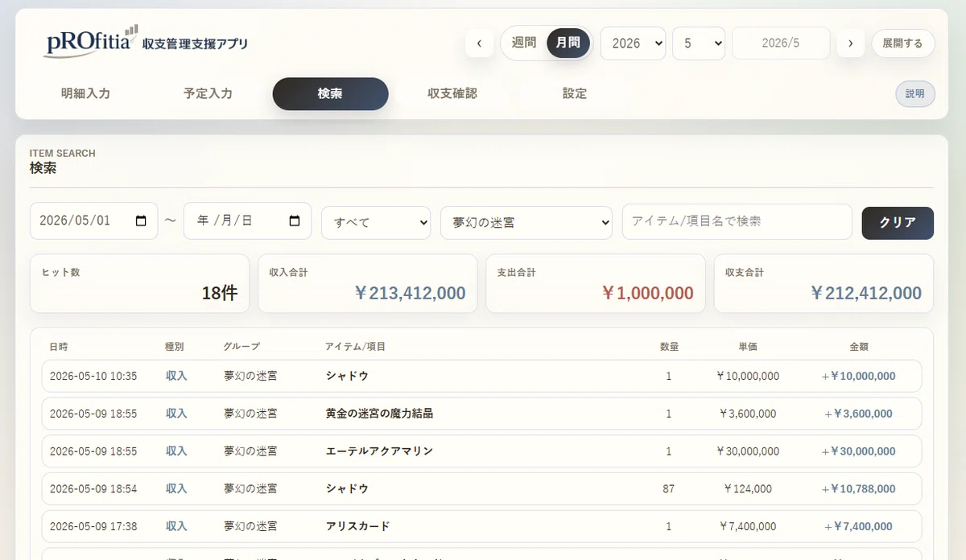This screenshot has width=966, height=560.
Task: Click the グループ column header
Action: pyautogui.click(x=242, y=347)
